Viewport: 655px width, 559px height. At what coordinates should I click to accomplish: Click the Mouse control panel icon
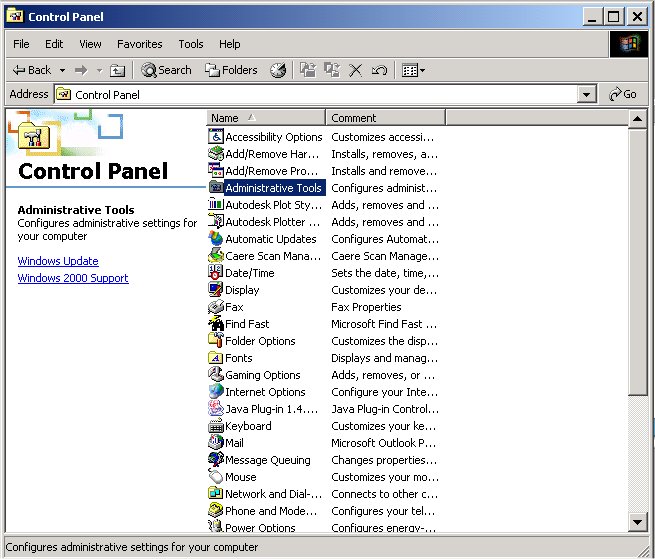[x=216, y=477]
